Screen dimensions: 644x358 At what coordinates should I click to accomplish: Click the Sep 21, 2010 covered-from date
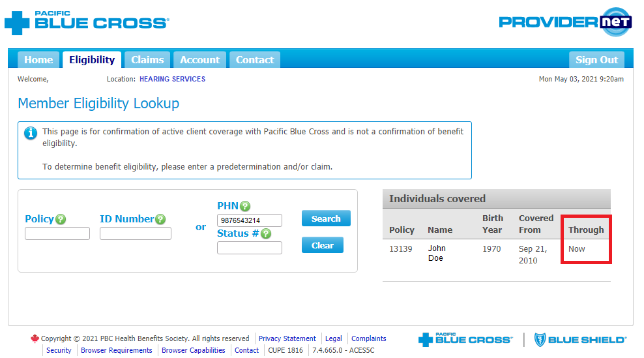[533, 254]
